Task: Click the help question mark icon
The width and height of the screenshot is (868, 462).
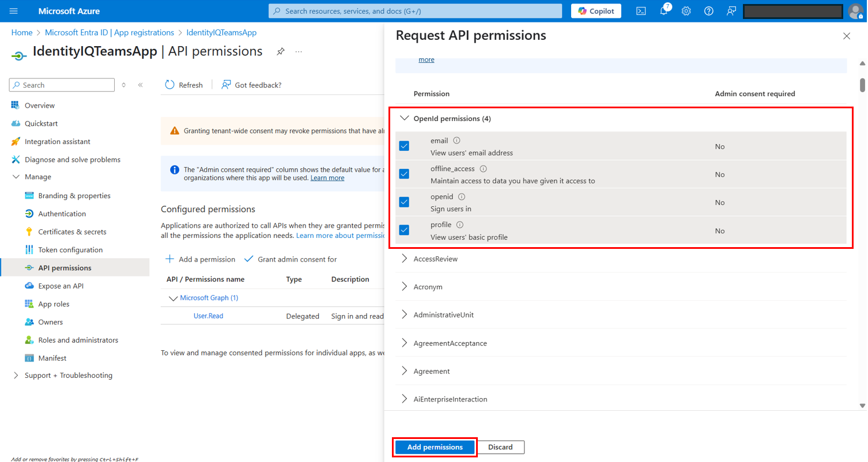Action: pos(708,11)
